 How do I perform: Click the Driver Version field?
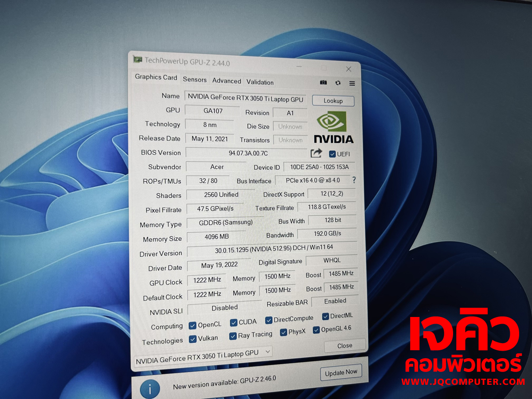click(x=272, y=250)
